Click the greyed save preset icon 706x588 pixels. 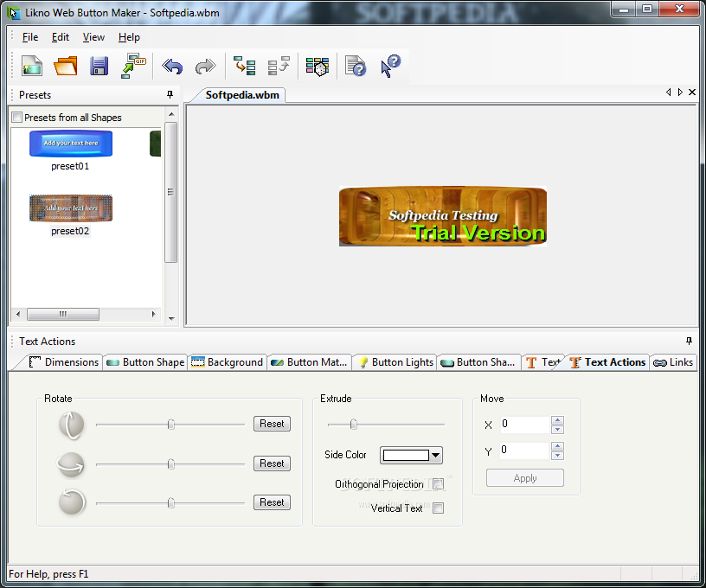279,66
